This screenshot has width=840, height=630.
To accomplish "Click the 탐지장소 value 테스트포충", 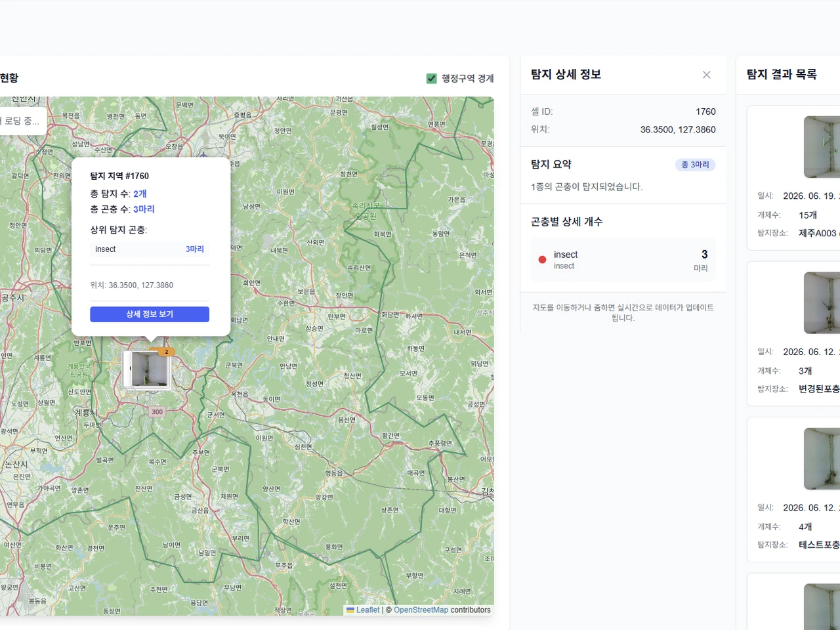I will 819,545.
